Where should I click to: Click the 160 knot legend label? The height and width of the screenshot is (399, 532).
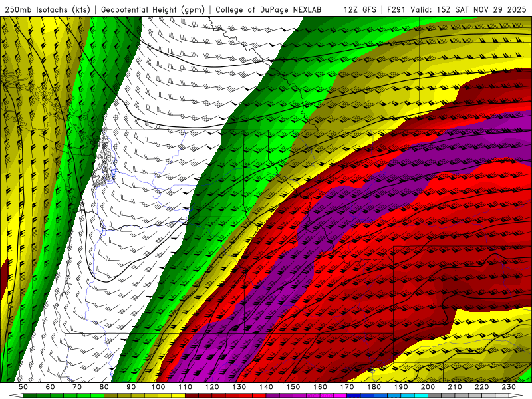click(320, 387)
